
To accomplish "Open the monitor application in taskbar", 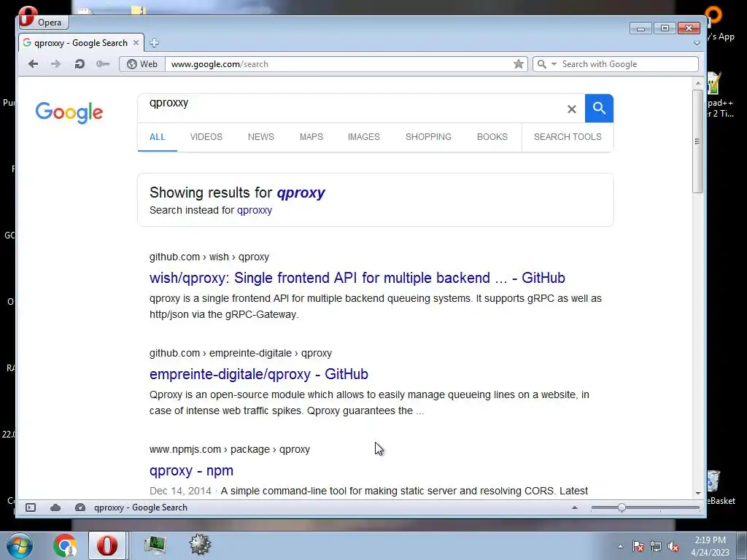I will [155, 545].
